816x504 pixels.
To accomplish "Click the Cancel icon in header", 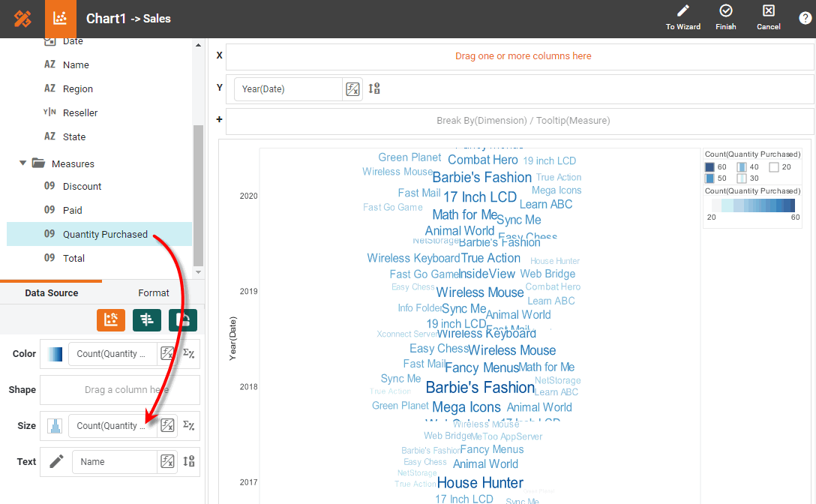I will click(768, 11).
